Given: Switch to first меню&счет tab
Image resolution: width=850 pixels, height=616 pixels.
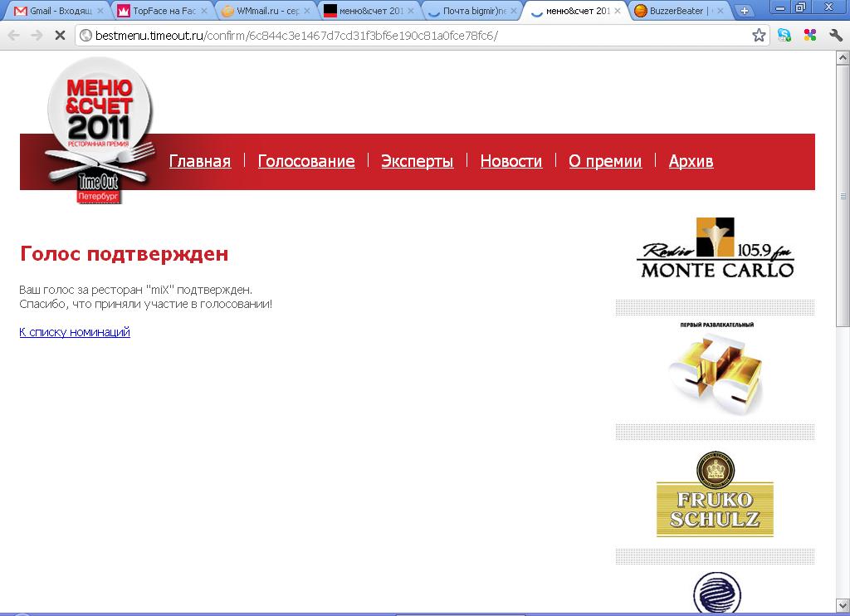Looking at the screenshot, I should coord(369,11).
